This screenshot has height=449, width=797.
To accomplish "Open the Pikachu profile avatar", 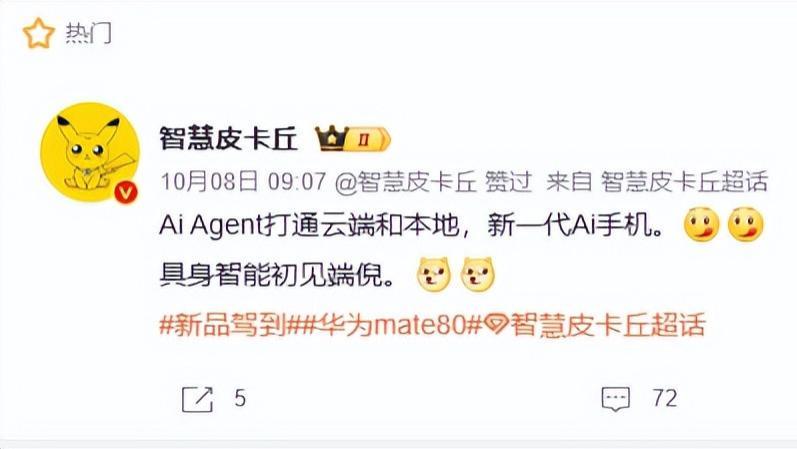I will [90, 152].
